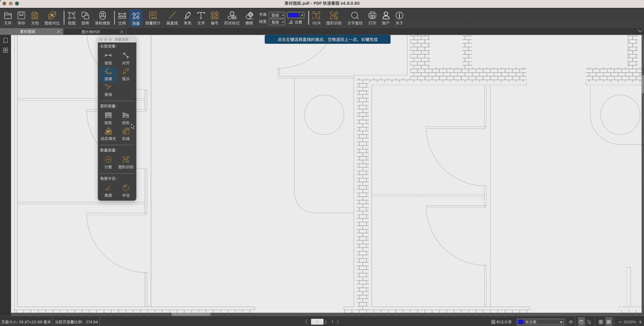
Task: Open the blue color swatch picker
Action: tap(295, 15)
